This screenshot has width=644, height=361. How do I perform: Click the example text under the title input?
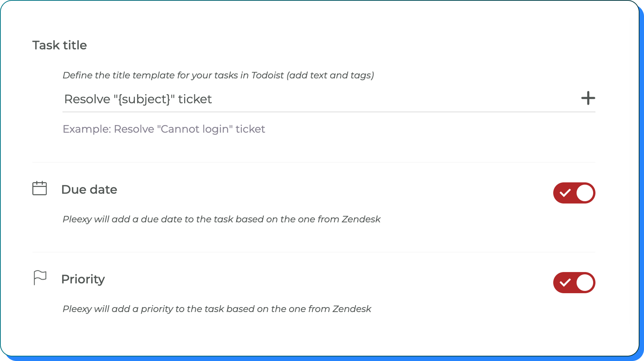[164, 129]
